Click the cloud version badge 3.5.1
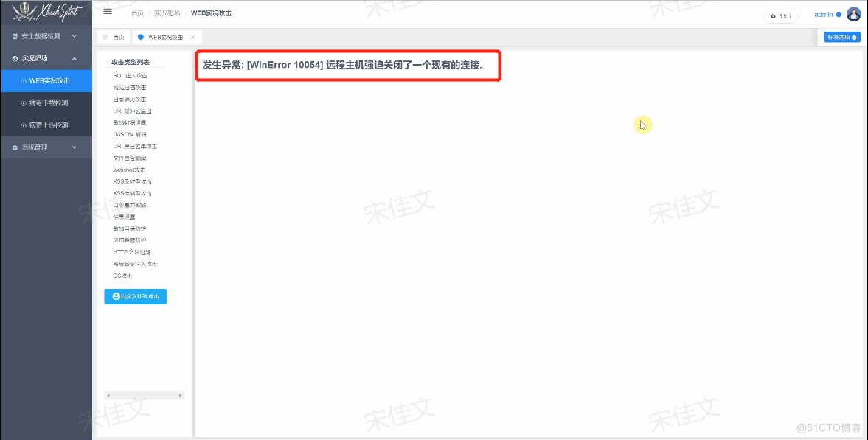Viewport: 868px width, 440px height. point(780,15)
